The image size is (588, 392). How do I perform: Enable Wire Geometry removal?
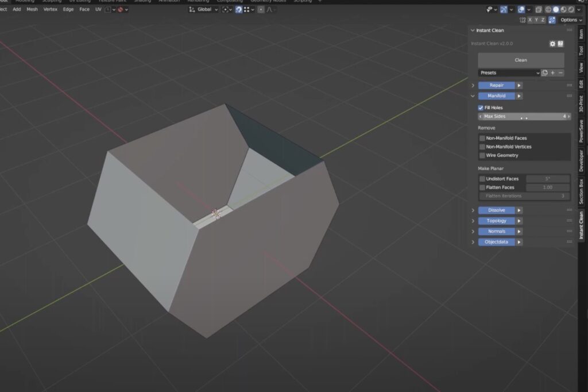[482, 155]
